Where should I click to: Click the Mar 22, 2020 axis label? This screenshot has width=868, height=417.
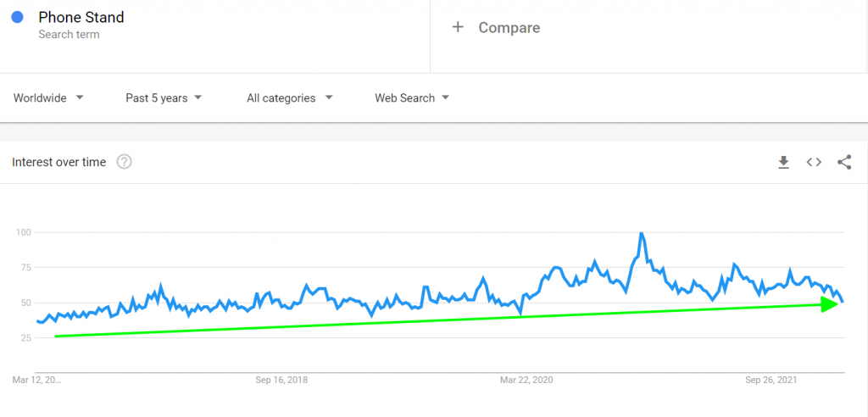pyautogui.click(x=526, y=380)
